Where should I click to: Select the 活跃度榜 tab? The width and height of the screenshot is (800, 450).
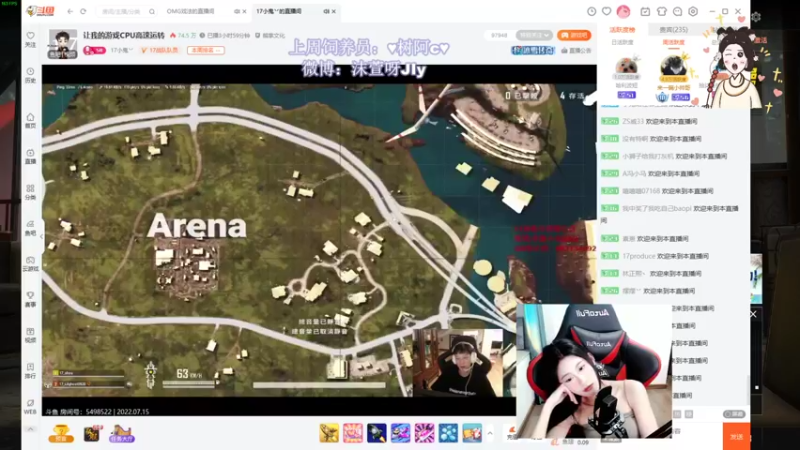622,30
